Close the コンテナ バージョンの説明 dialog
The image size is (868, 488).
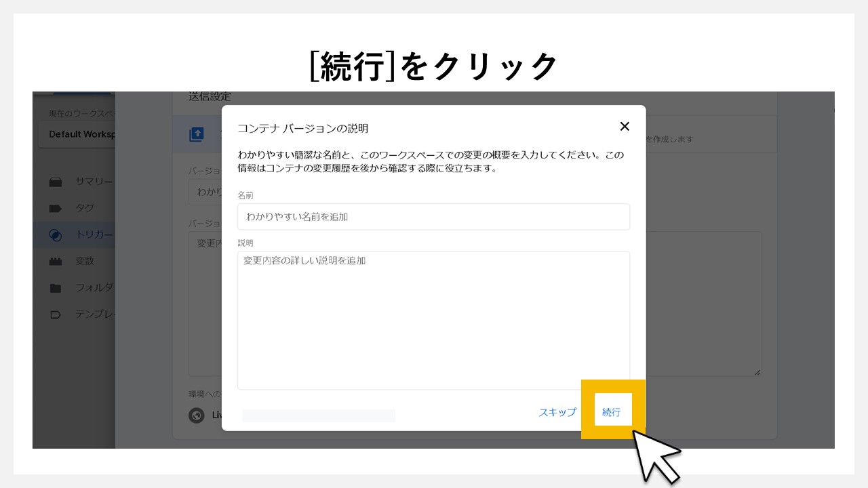point(625,126)
